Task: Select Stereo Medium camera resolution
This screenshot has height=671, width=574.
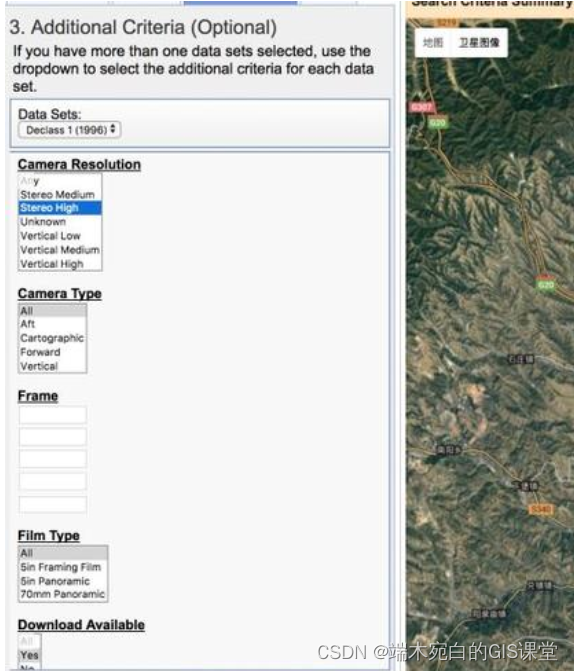Action: (x=60, y=194)
